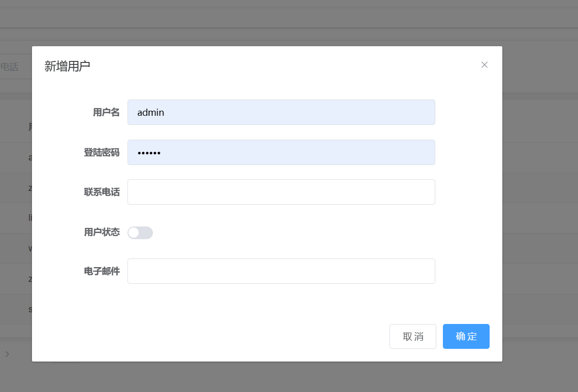Click the 用户状态 label text
The width and height of the screenshot is (578, 392).
[102, 232]
